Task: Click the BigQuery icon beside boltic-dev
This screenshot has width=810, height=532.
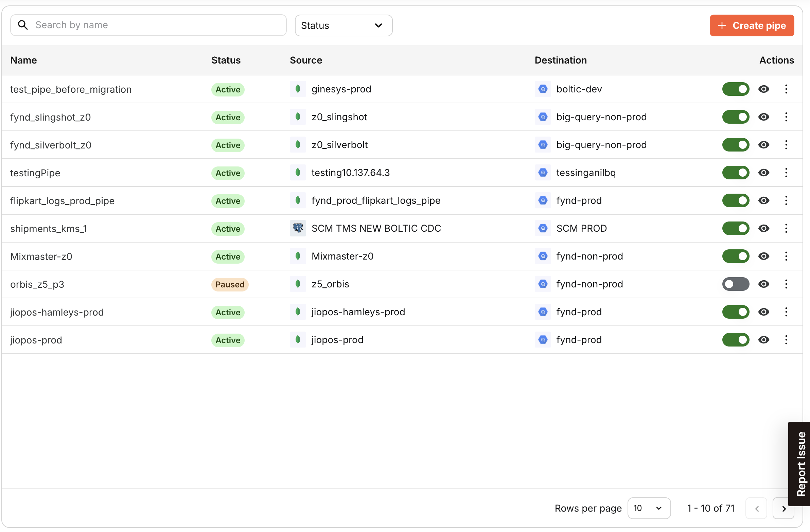Action: 543,89
